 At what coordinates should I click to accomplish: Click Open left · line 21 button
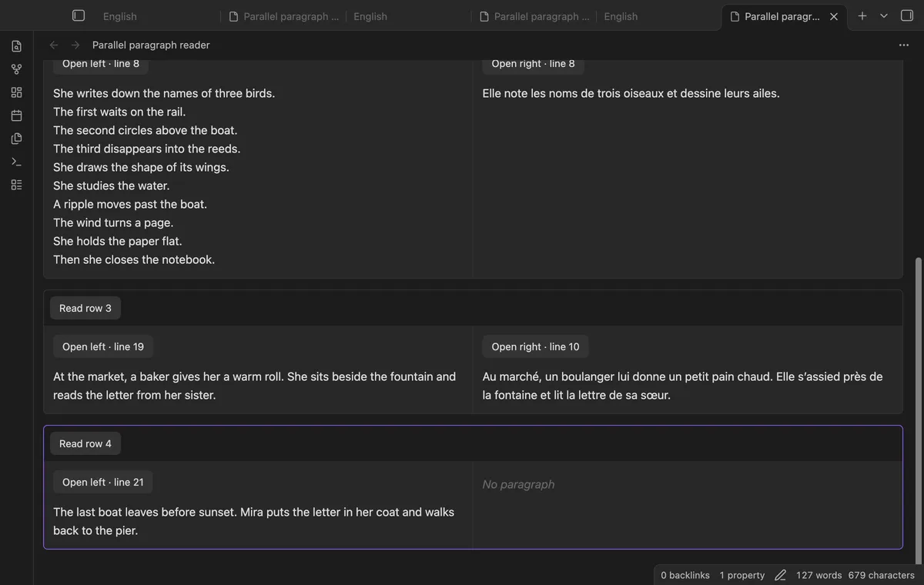[103, 482]
